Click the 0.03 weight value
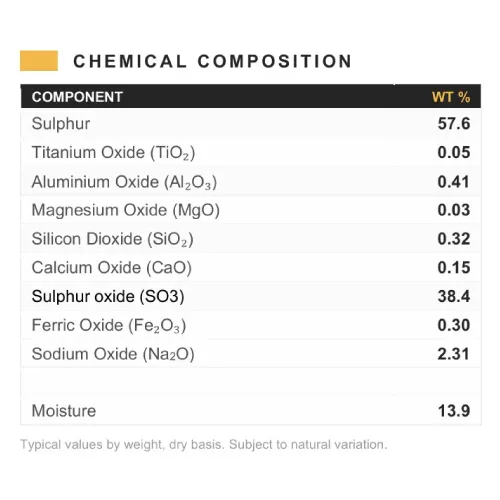Viewport: 500px width, 500px height. 454,210
